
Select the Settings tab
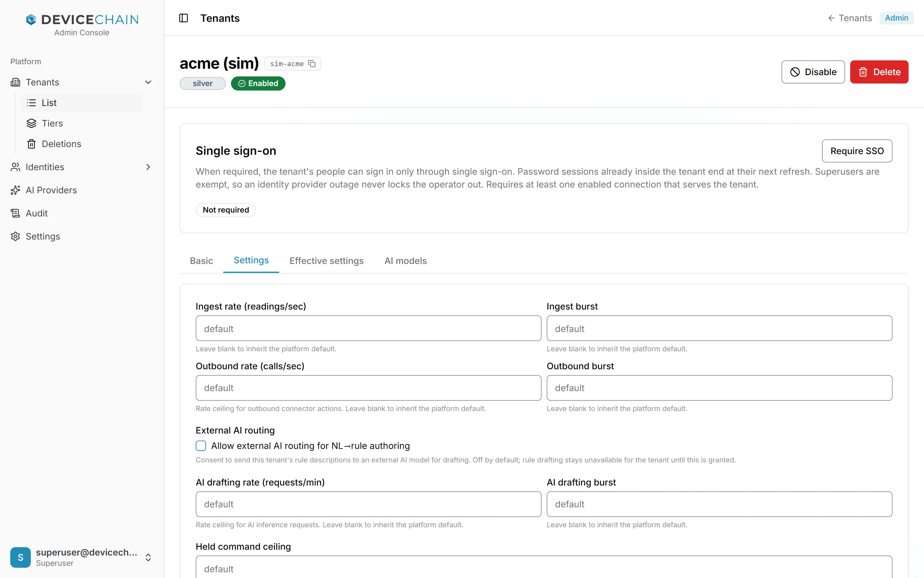click(251, 260)
